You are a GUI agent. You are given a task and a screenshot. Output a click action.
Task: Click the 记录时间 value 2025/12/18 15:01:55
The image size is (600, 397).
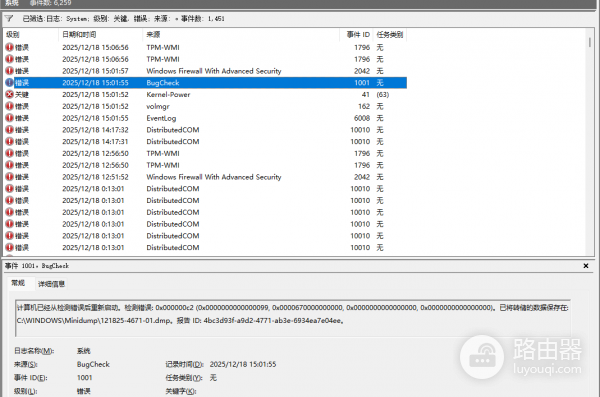coord(243,364)
